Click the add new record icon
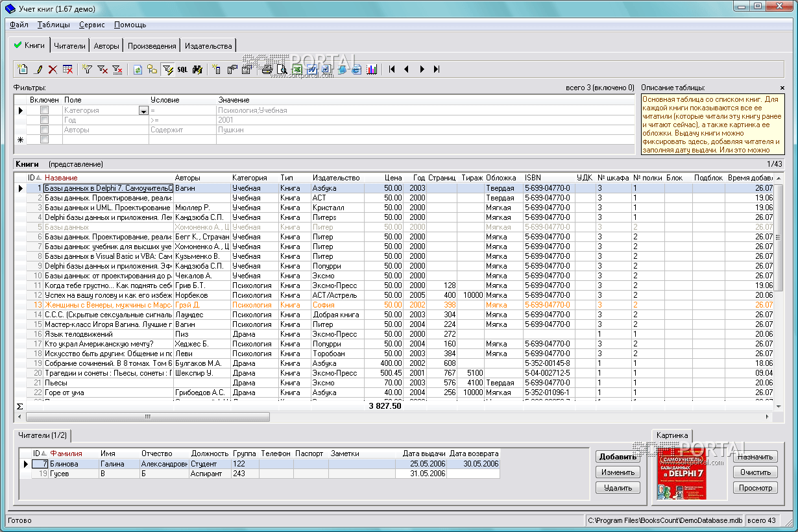Image resolution: width=798 pixels, height=532 pixels. click(22, 69)
